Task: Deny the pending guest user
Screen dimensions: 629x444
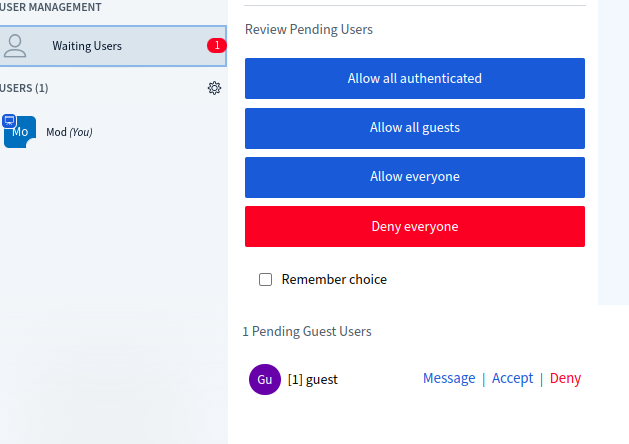Action: click(x=565, y=378)
